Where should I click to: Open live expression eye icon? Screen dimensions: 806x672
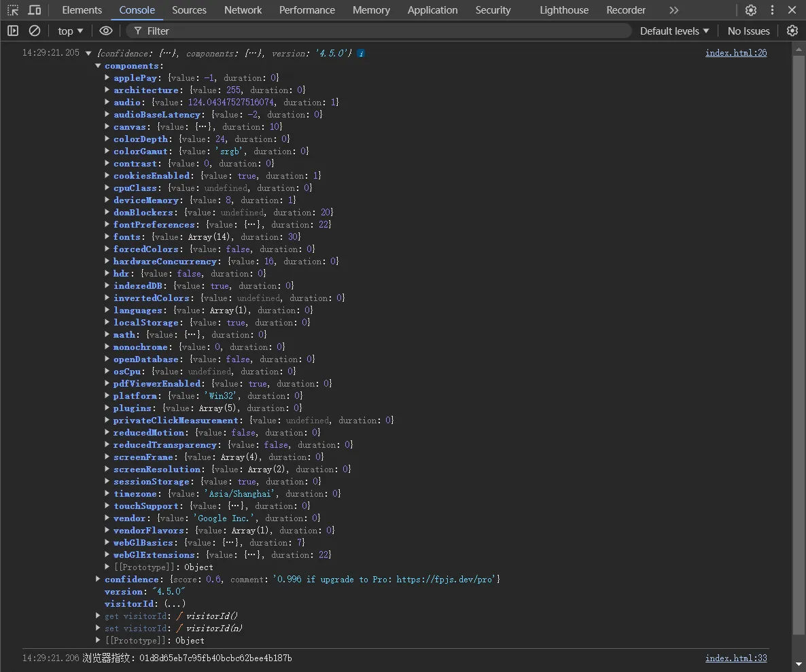click(x=105, y=31)
